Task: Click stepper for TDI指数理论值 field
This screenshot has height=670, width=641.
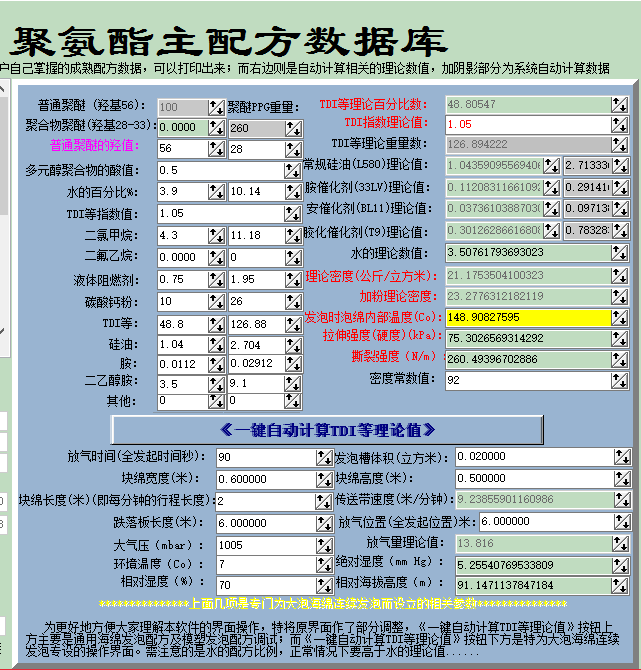Action: coord(619,124)
